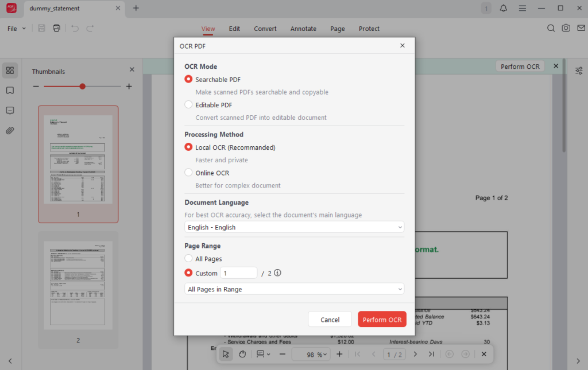This screenshot has height=370, width=588.
Task: Cancel the OCR PDF dialog
Action: point(330,319)
